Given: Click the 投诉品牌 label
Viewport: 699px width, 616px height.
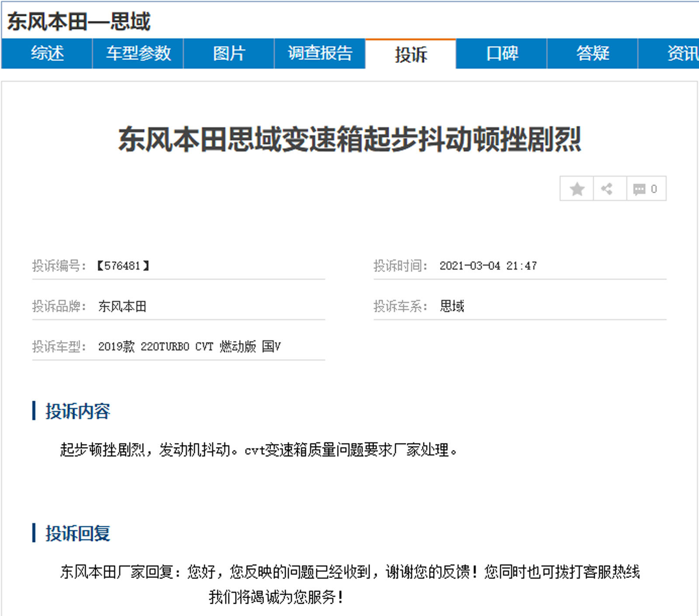Looking at the screenshot, I should tap(59, 306).
